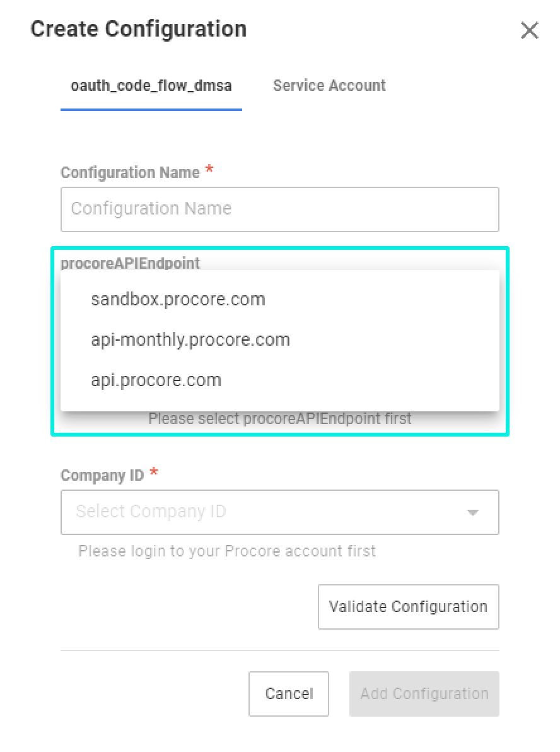The width and height of the screenshot is (560, 752).
Task: Click the red asterisk beside Configuration Name
Action: point(209,170)
